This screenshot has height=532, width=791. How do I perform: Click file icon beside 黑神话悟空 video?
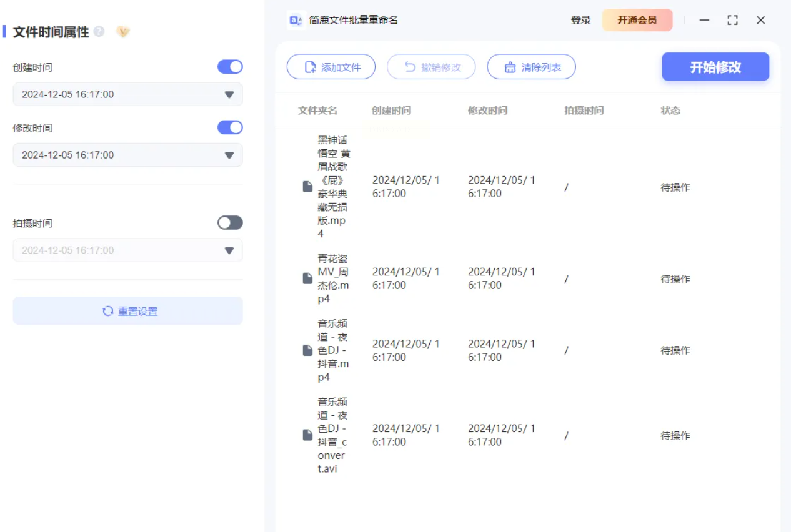307,187
